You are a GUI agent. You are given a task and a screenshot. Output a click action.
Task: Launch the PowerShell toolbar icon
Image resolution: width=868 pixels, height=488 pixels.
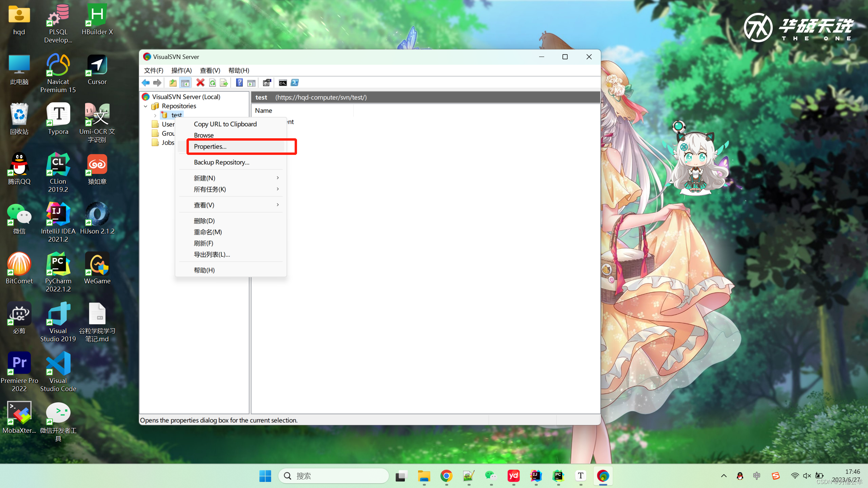tap(295, 82)
